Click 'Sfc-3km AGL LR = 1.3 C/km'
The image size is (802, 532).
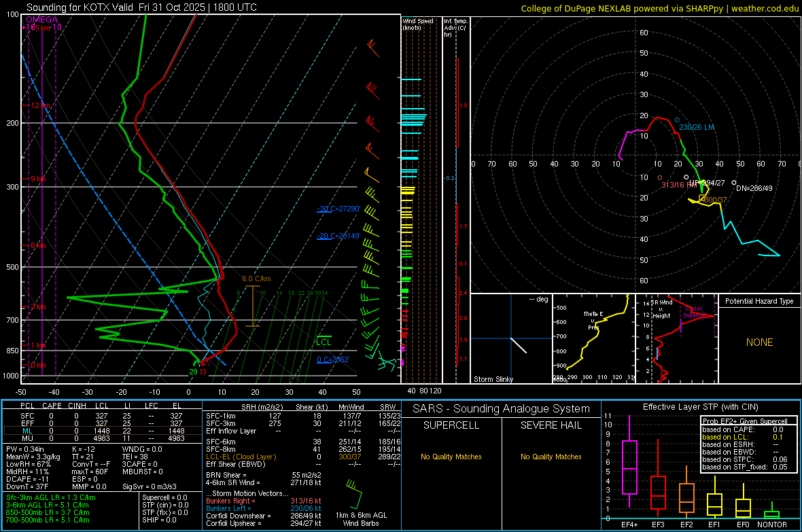(51, 497)
